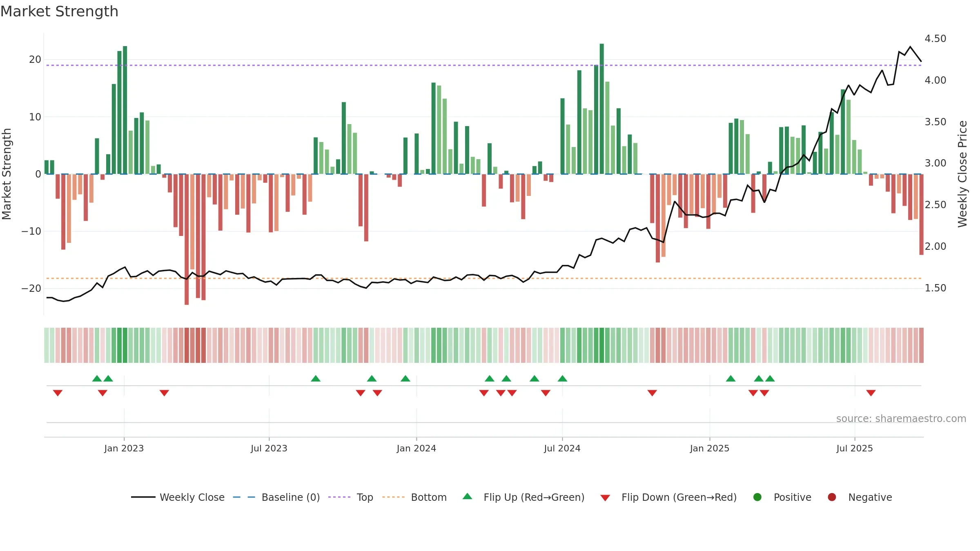Click the Jul 2025 axis label
This screenshot has height=551, width=980.
(855, 449)
